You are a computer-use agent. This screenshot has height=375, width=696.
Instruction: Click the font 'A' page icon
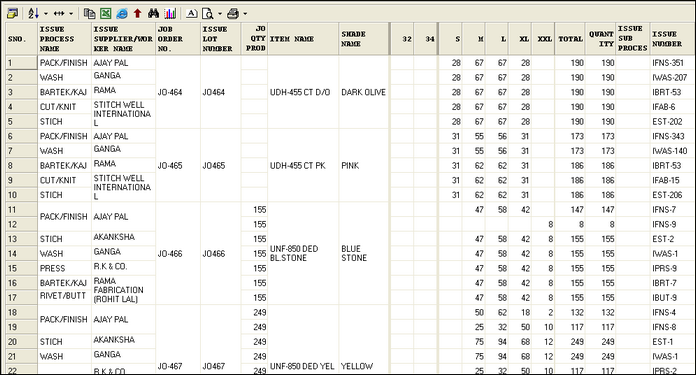coord(191,14)
